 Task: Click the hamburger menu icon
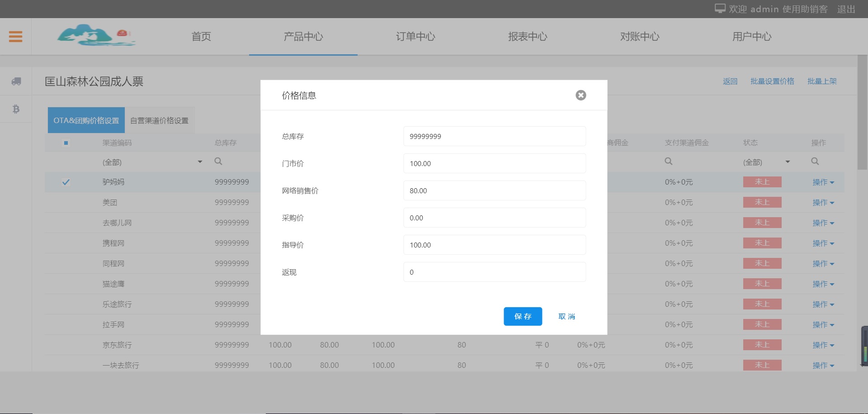pyautogui.click(x=15, y=37)
